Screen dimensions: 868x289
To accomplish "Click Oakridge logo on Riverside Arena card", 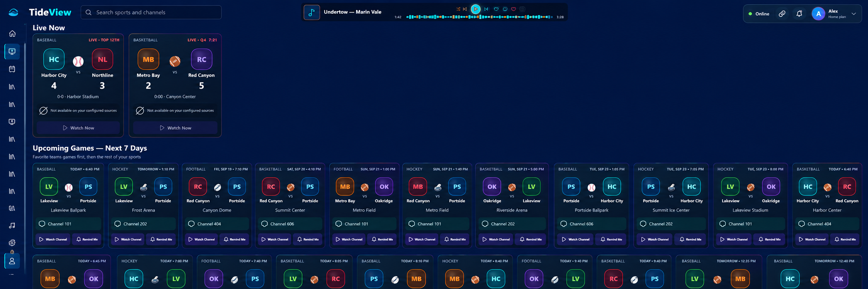I will click(x=492, y=187).
